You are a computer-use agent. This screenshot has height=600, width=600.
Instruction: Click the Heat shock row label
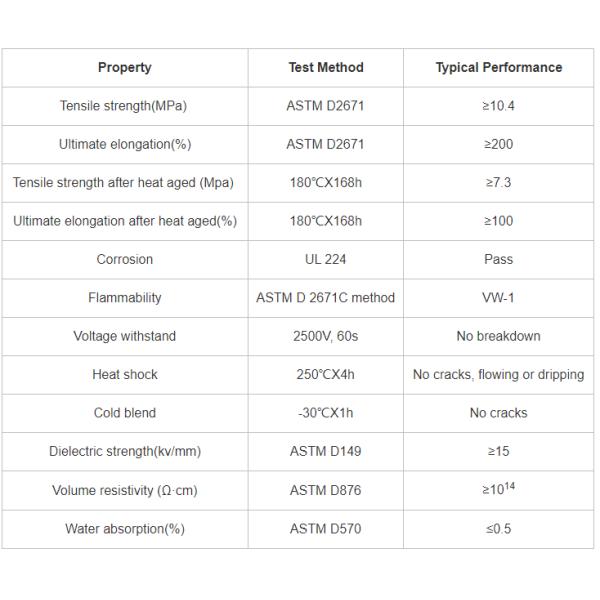click(125, 375)
